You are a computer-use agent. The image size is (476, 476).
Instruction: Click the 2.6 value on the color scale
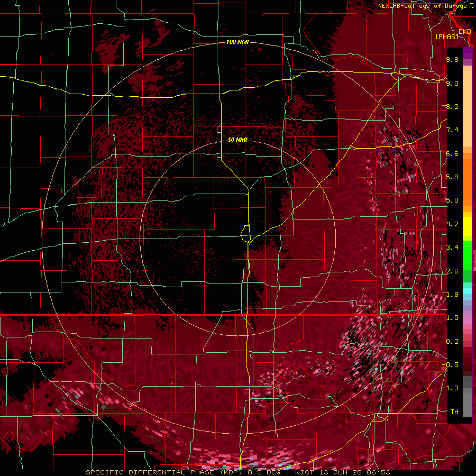(452, 271)
